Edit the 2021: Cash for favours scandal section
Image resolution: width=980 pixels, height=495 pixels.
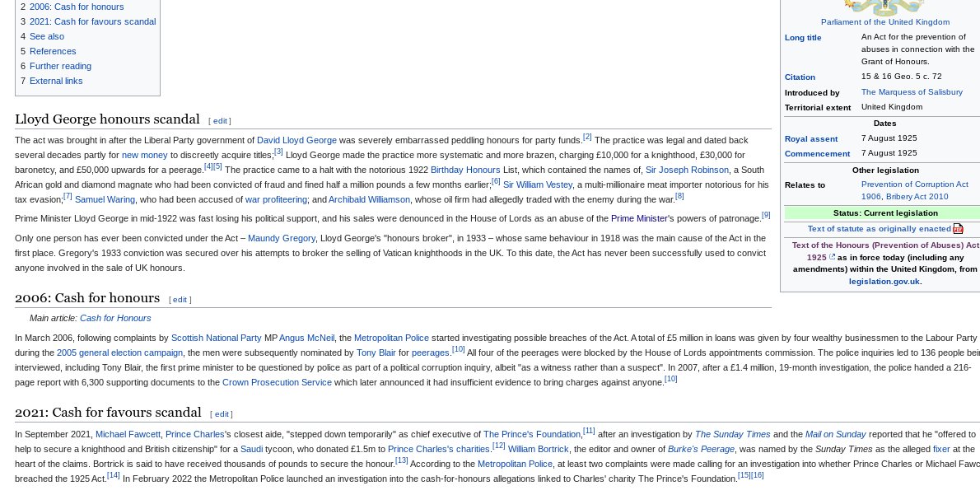(222, 414)
